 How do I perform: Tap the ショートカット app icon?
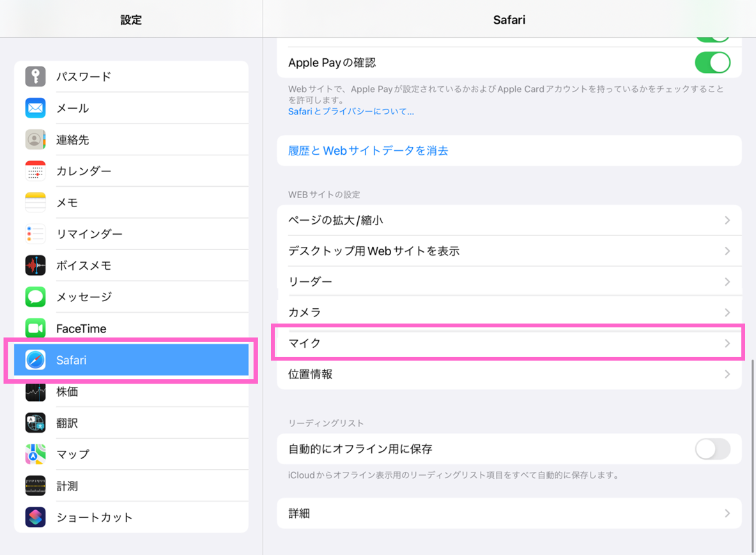[36, 517]
